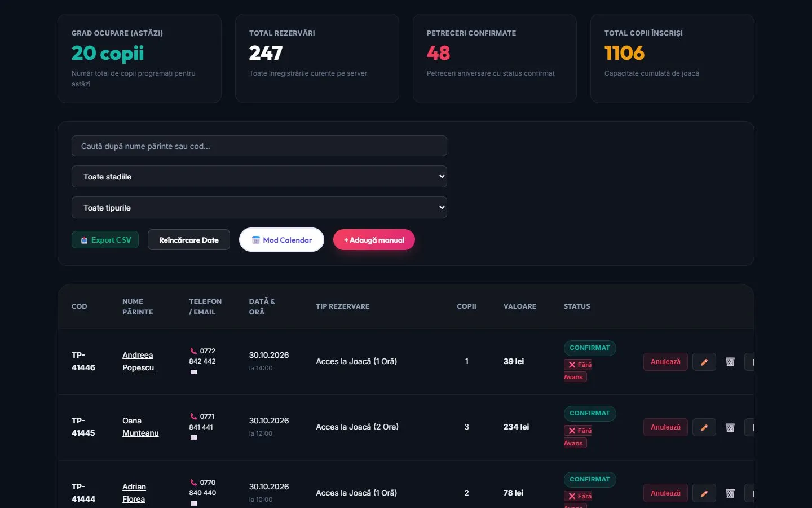Switch to 'Mod Calendar' view
Viewport: 812px width, 508px height.
coord(281,240)
